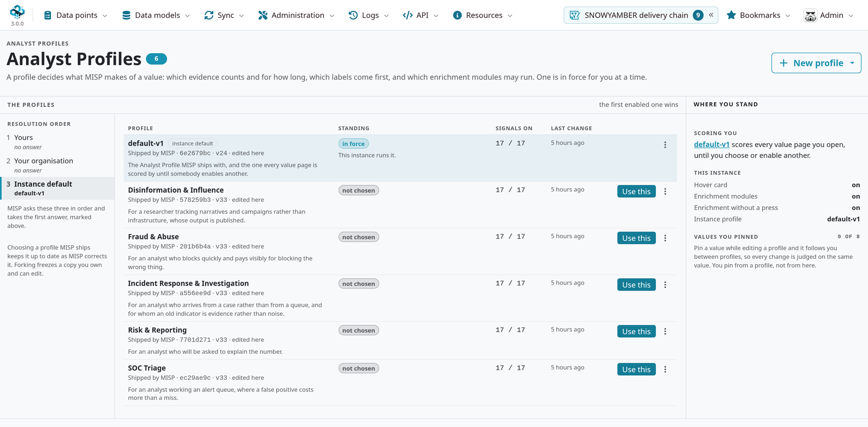The image size is (868, 427).
Task: Use the Risk & Reporting profile
Action: [636, 332]
